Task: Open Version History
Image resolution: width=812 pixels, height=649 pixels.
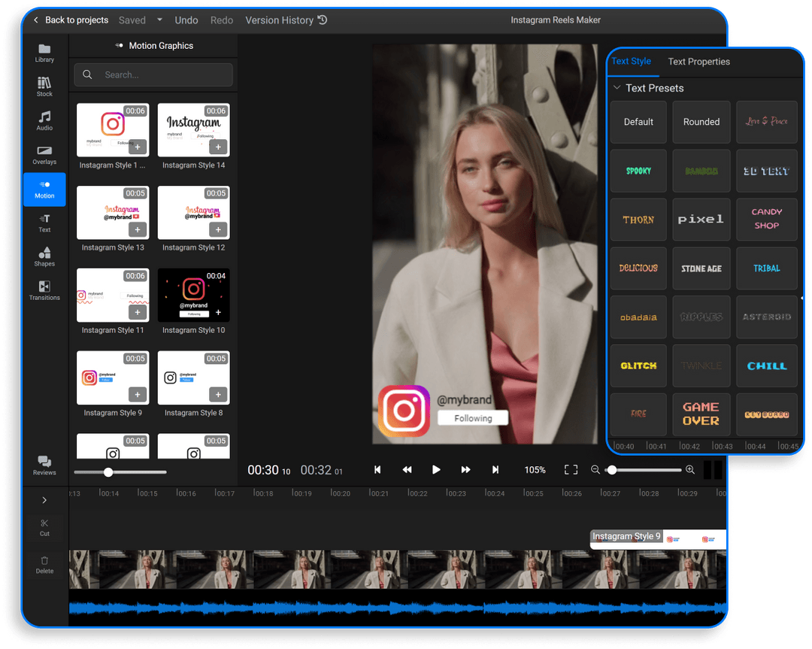Action: click(x=286, y=20)
